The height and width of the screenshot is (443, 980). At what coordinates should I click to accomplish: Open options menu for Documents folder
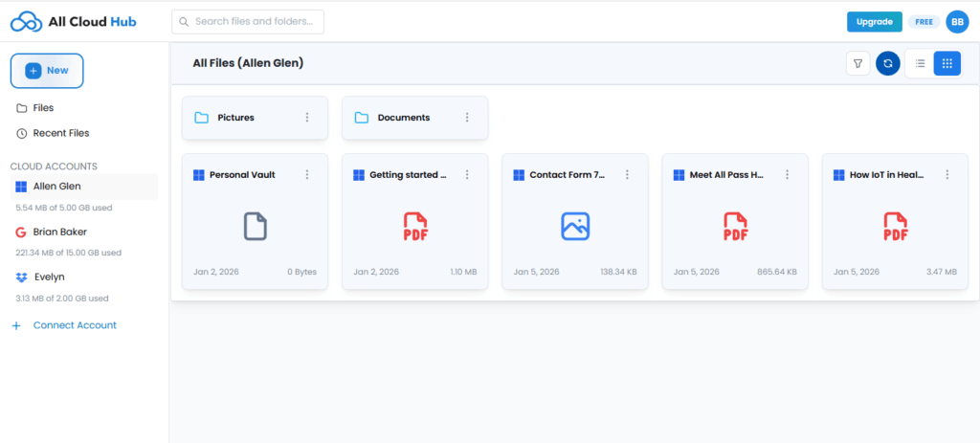point(467,118)
